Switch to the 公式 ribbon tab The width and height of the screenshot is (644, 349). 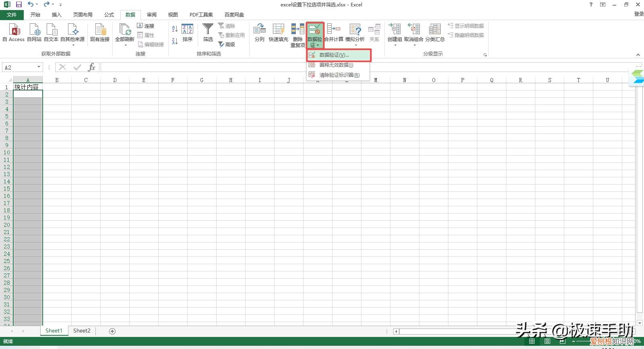109,15
